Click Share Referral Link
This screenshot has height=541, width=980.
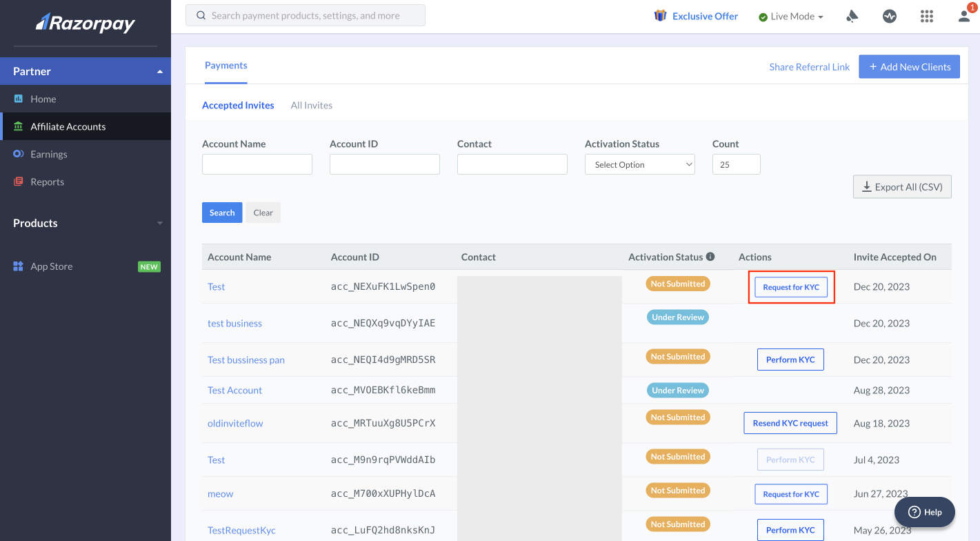click(x=810, y=67)
